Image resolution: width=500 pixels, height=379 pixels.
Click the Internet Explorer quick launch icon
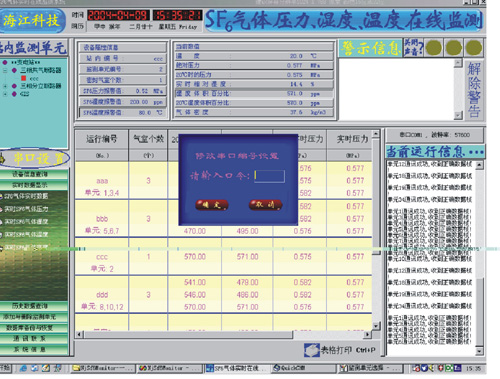pyautogui.click(x=23, y=368)
